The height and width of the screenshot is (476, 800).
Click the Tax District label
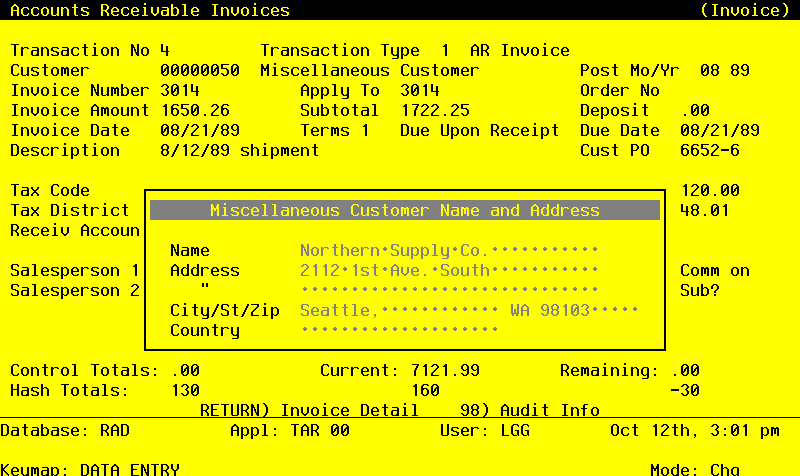[70, 210]
